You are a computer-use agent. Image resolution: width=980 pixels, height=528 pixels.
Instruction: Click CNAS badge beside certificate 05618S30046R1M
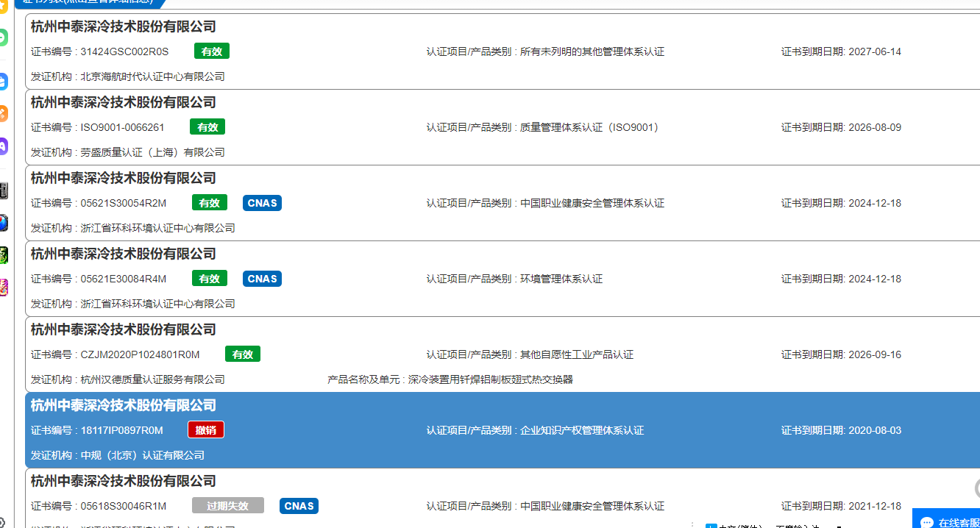(x=299, y=506)
